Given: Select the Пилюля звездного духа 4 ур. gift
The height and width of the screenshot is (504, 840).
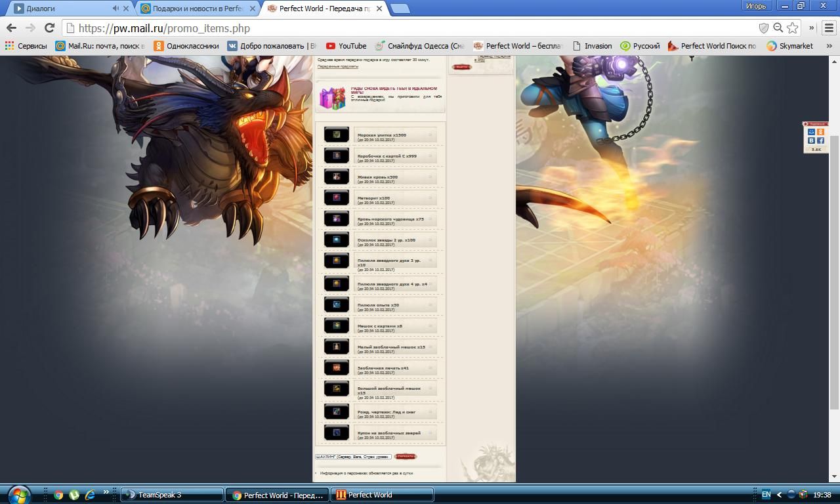Looking at the screenshot, I should pyautogui.click(x=395, y=283).
